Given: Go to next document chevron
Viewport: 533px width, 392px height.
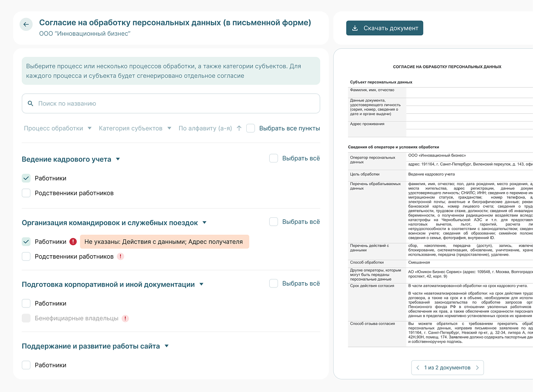Looking at the screenshot, I should point(477,368).
